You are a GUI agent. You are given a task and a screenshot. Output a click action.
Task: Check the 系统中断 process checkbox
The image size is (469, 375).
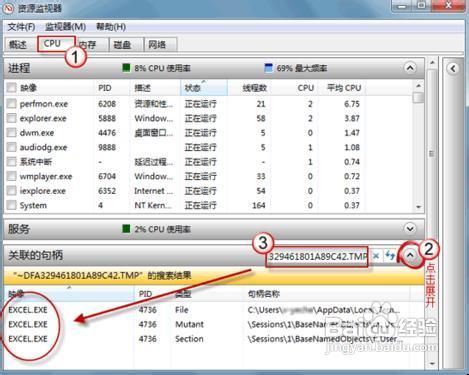click(x=11, y=162)
